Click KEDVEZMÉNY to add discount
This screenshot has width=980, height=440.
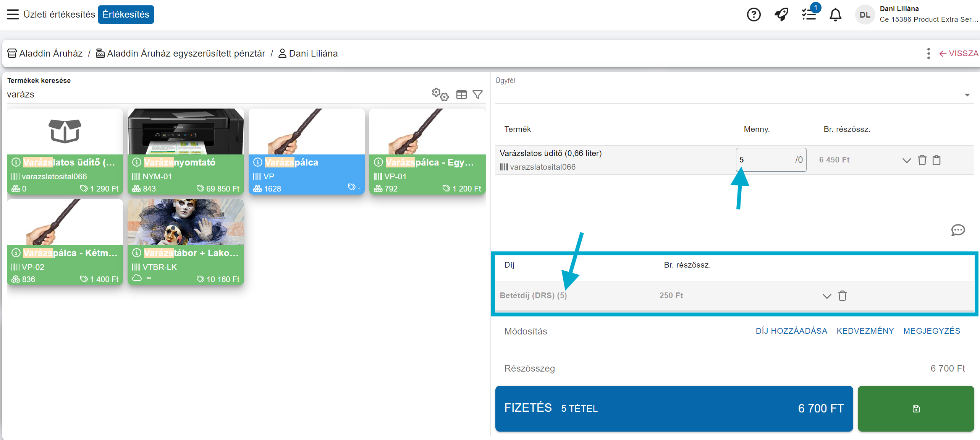[x=865, y=331]
